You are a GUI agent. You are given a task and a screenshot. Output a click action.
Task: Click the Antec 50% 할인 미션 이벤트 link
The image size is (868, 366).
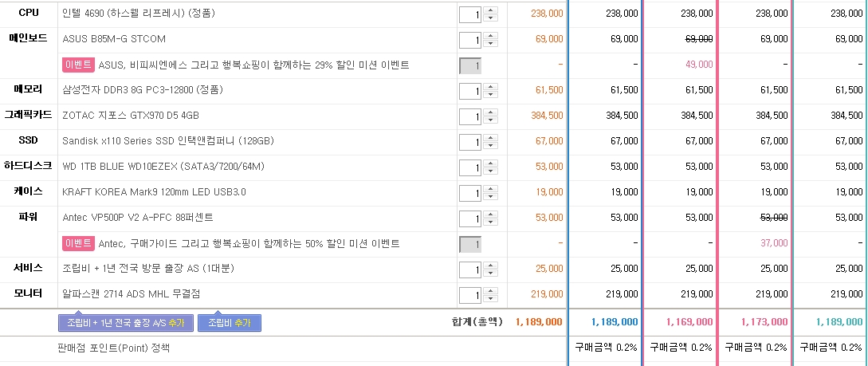tap(248, 243)
